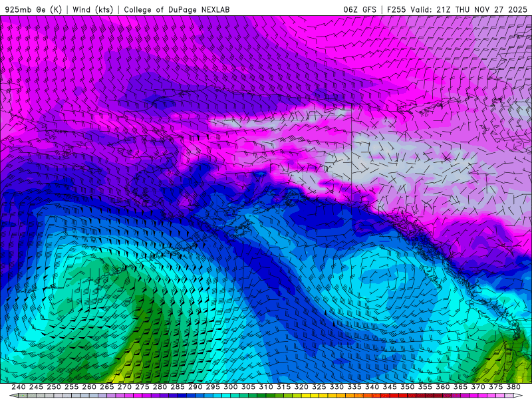This screenshot has height=399, width=532.
Task: Click the 270 value on color scale
Action: (124, 387)
